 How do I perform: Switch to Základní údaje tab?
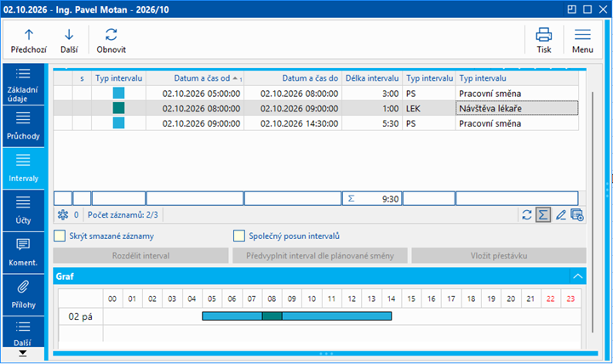(23, 84)
